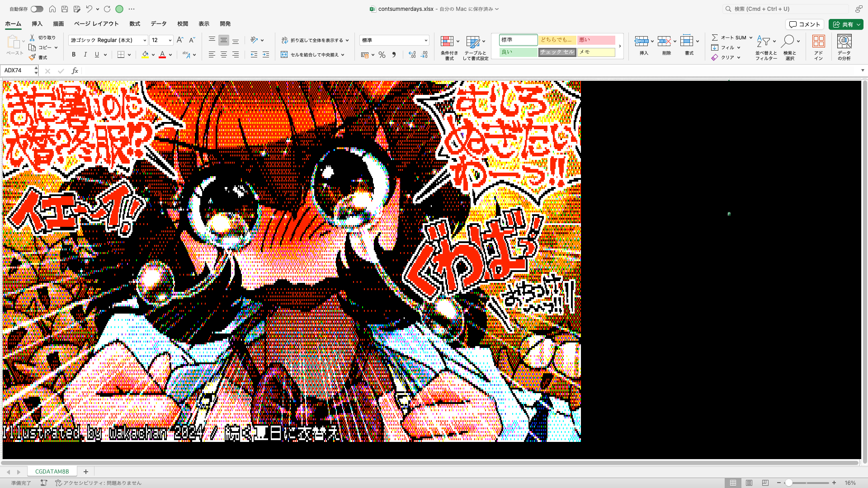Click the コメント button
The image size is (868, 488).
click(x=805, y=24)
